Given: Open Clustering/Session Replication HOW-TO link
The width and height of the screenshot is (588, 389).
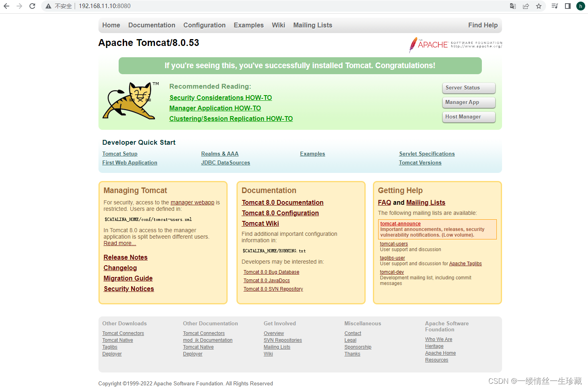Looking at the screenshot, I should 231,119.
